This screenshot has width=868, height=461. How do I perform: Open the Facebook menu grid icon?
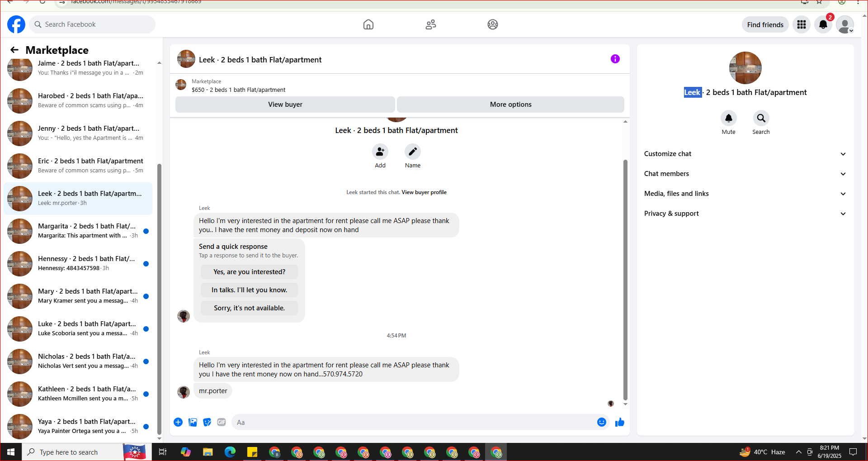tap(802, 24)
